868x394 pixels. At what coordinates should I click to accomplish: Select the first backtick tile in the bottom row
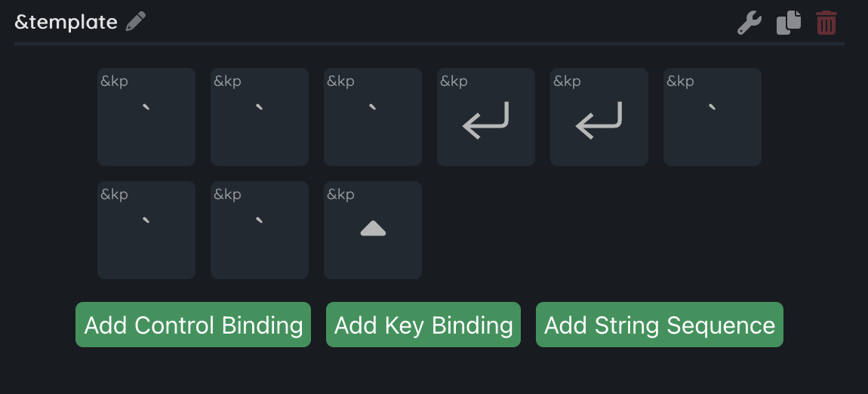146,230
